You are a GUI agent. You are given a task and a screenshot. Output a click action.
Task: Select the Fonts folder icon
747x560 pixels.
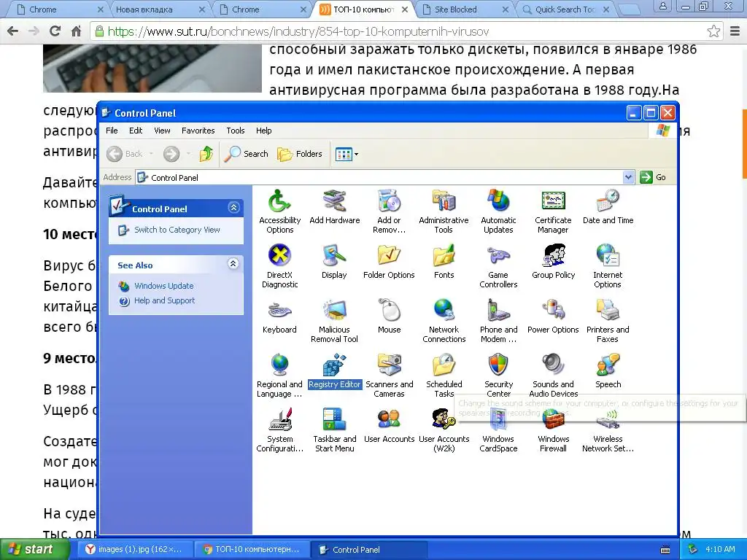(x=444, y=256)
